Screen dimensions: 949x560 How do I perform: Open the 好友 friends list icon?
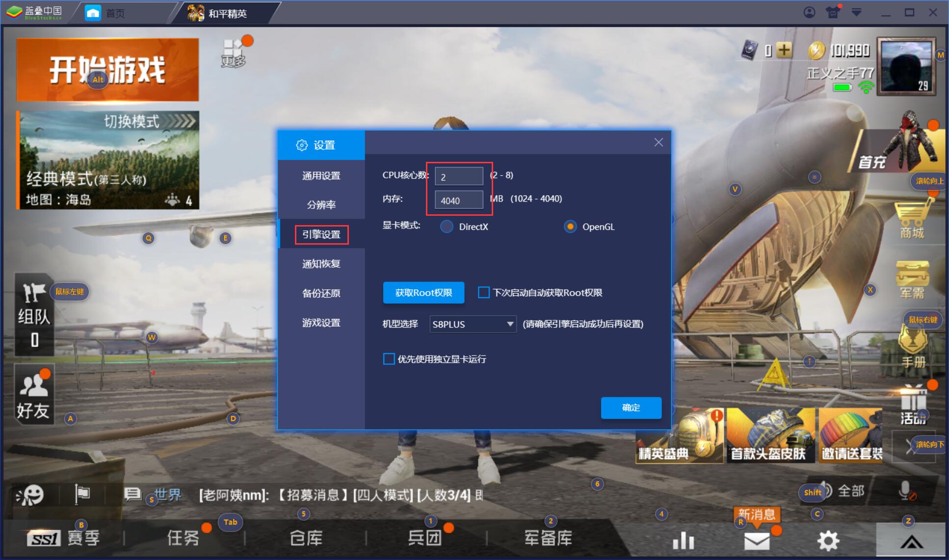(34, 395)
